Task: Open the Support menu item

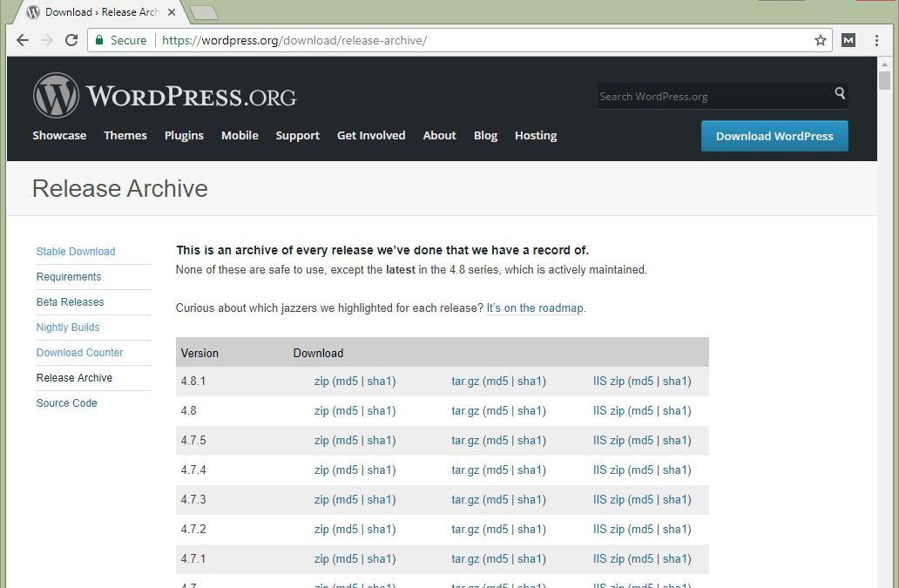Action: [298, 135]
